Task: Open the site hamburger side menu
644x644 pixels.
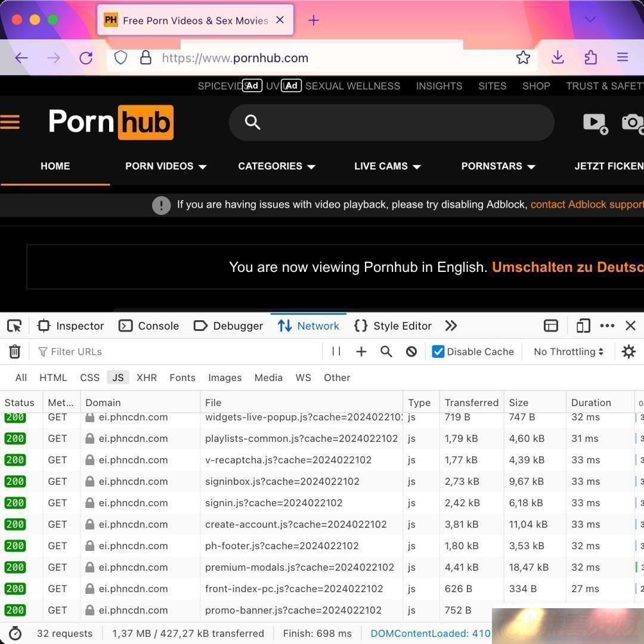Action: [10, 122]
